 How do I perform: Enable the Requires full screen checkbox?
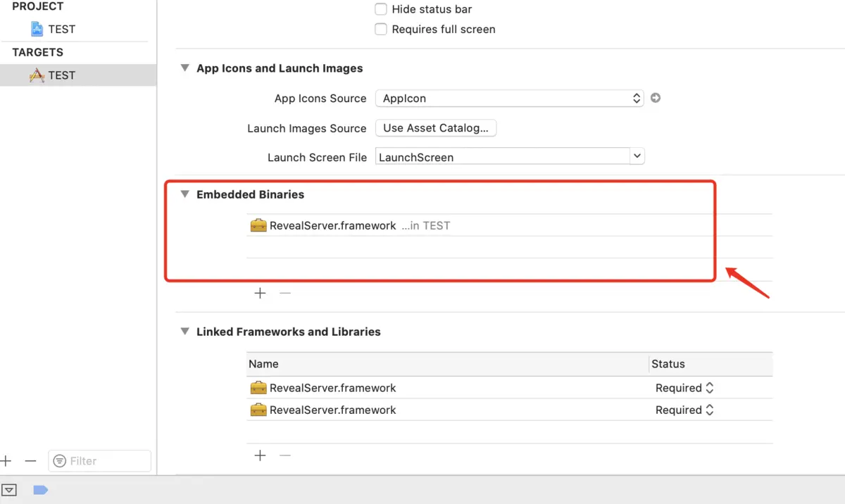point(381,29)
